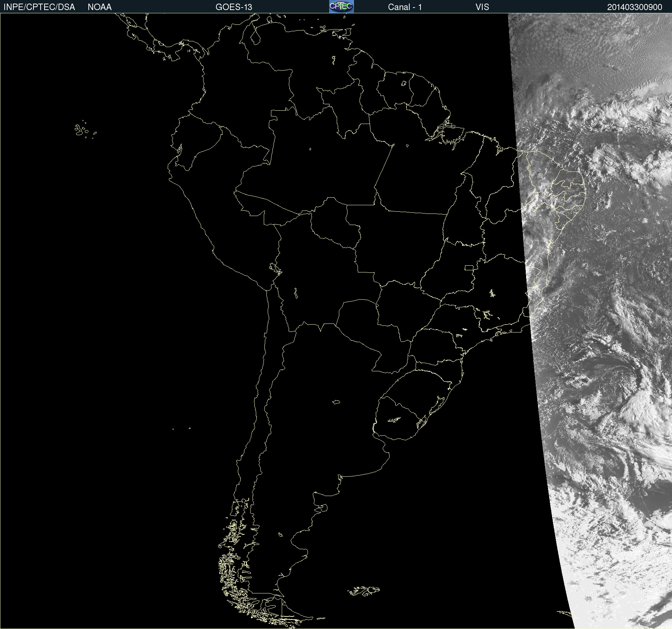Screen dimensions: 672x629
Task: Click the CPTEC logo in header
Action: pyautogui.click(x=341, y=6)
